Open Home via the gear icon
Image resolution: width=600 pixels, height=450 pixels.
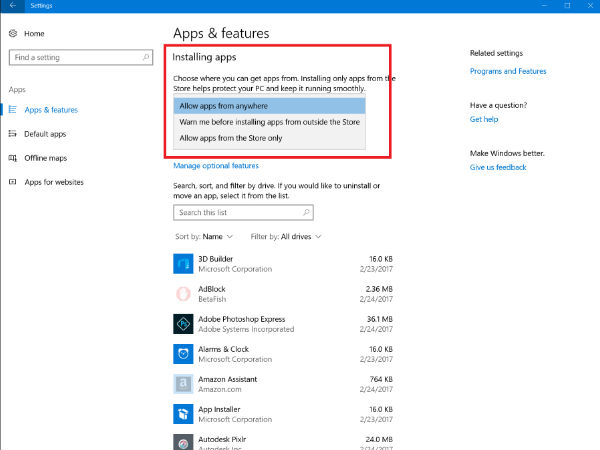pyautogui.click(x=14, y=33)
